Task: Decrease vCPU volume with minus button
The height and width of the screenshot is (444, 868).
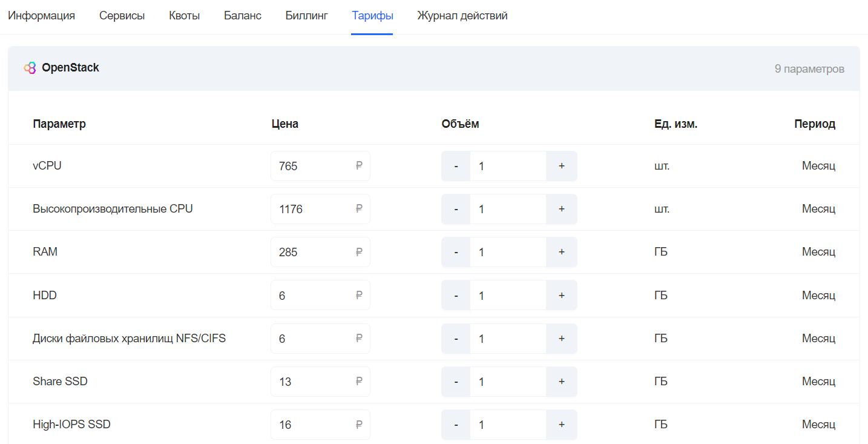Action: pos(456,166)
